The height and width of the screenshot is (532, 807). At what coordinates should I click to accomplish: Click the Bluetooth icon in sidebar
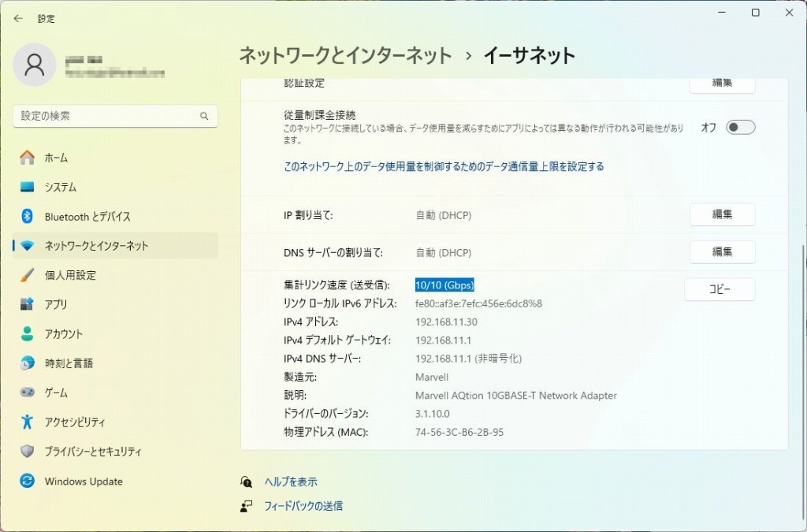click(28, 216)
